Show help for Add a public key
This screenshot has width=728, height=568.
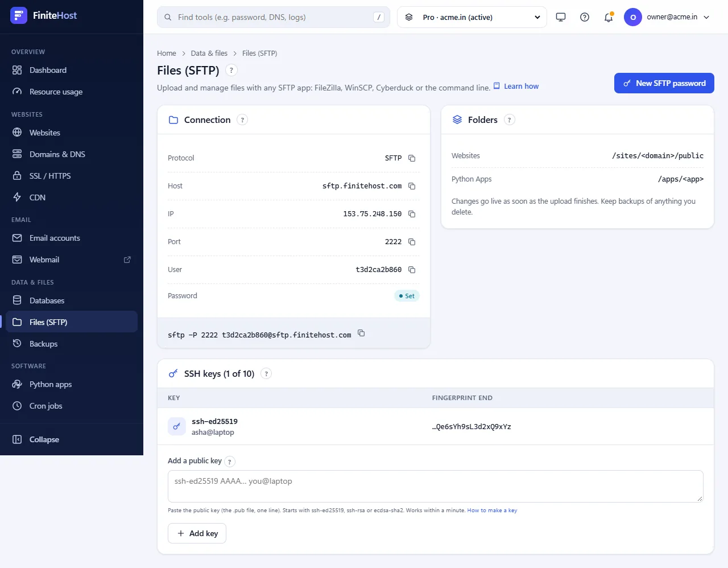230,462
